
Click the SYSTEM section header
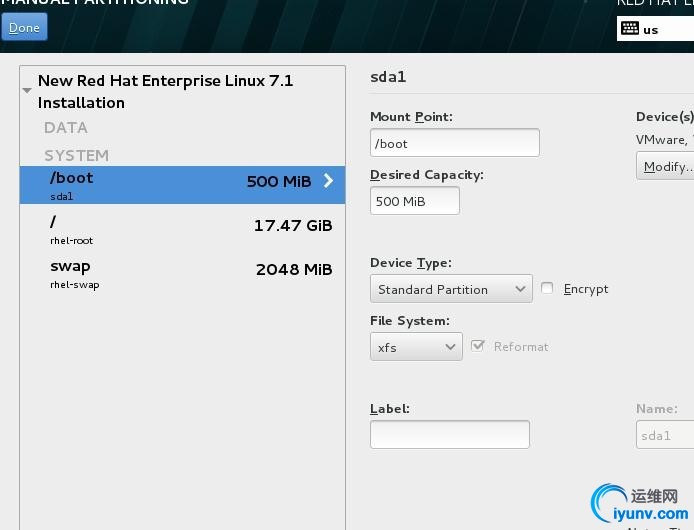[x=76, y=155]
